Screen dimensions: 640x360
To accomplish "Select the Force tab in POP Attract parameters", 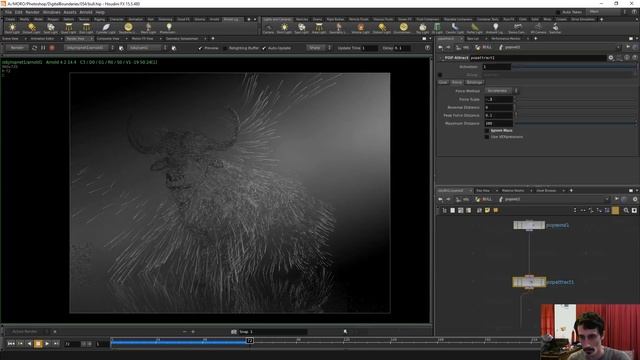I will pyautogui.click(x=457, y=82).
